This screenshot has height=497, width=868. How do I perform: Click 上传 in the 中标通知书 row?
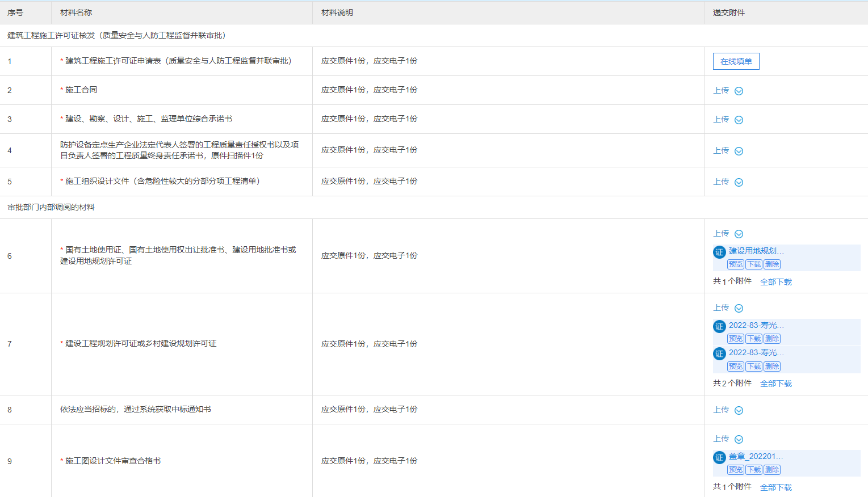(721, 410)
